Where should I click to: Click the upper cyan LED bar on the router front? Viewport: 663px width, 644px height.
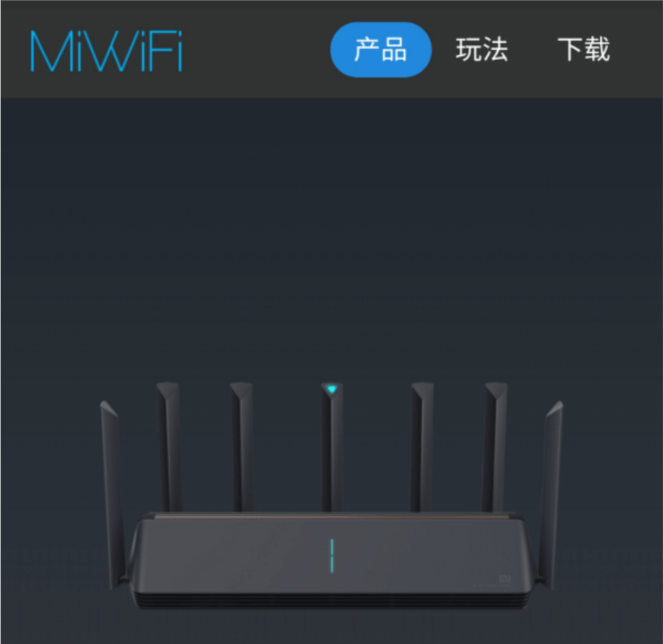point(332,547)
